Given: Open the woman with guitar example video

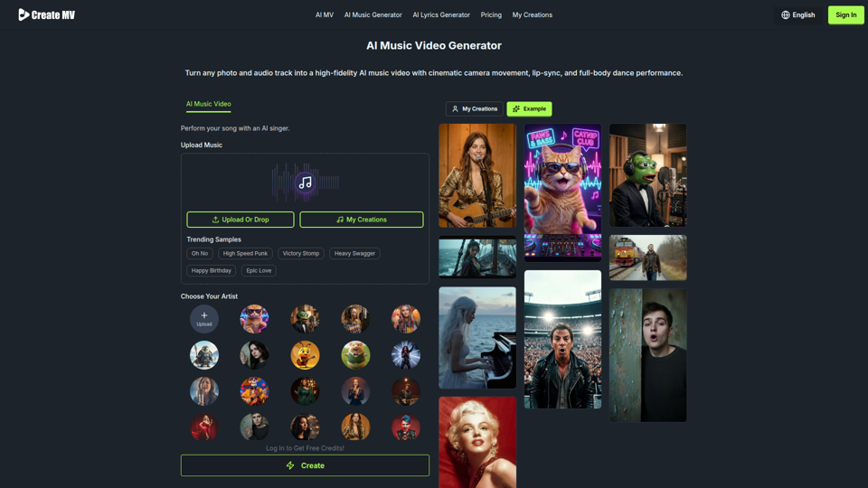Looking at the screenshot, I should 477,175.
